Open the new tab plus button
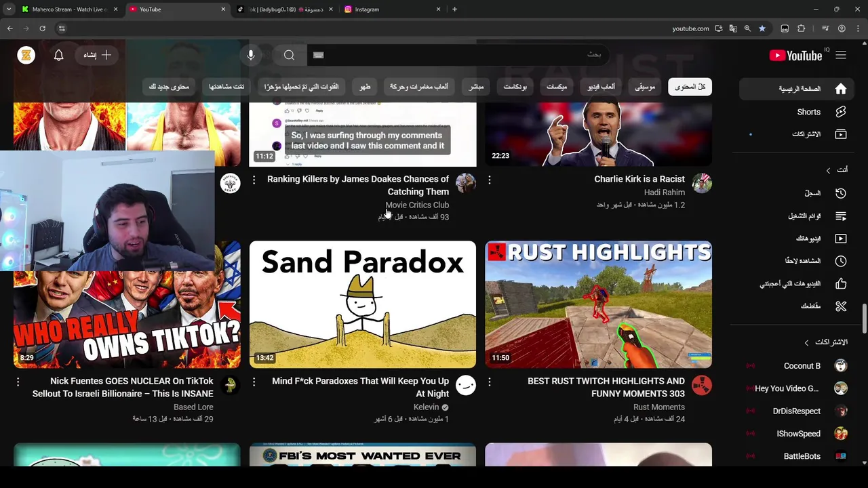 454,9
